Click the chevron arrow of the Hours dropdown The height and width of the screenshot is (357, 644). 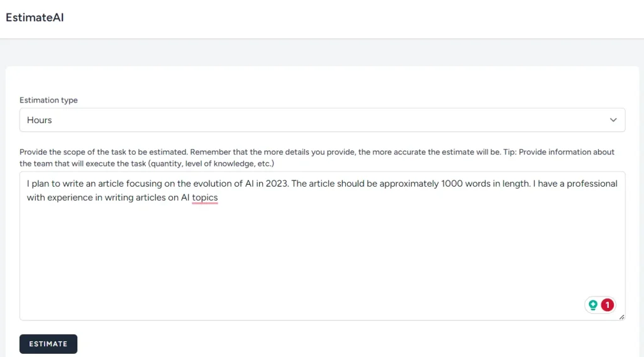pos(613,120)
